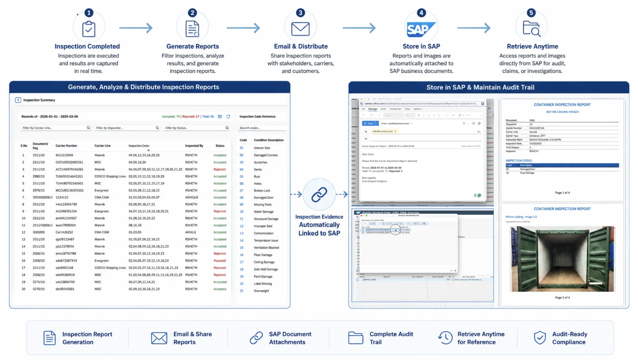638x364 pixels.
Task: Click the container interior photo thumbnail
Action: [562, 259]
